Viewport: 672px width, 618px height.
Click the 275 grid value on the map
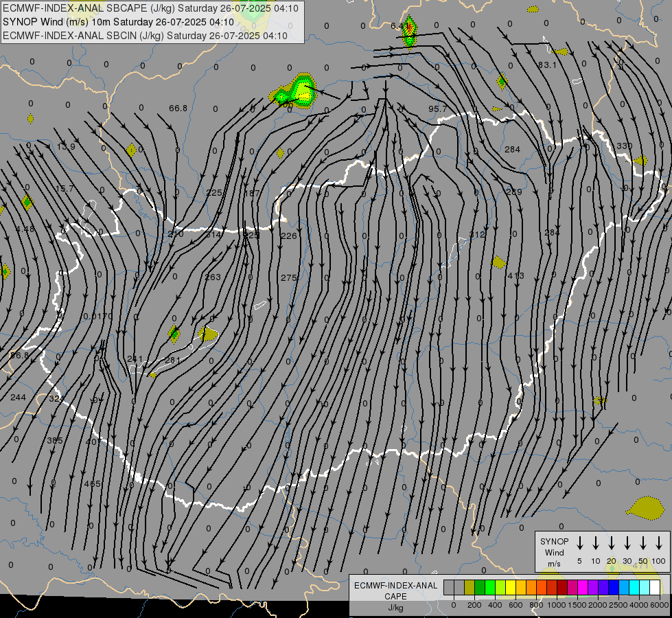click(289, 278)
